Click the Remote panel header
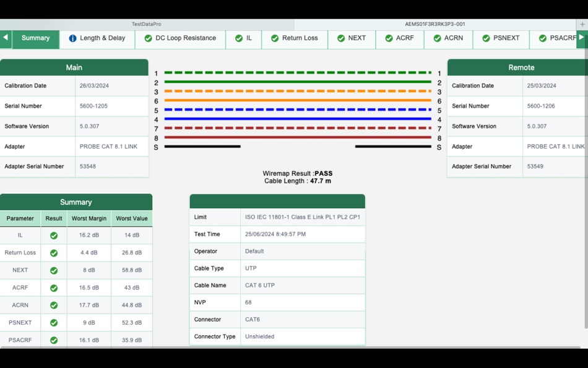This screenshot has height=368, width=588. [x=517, y=68]
